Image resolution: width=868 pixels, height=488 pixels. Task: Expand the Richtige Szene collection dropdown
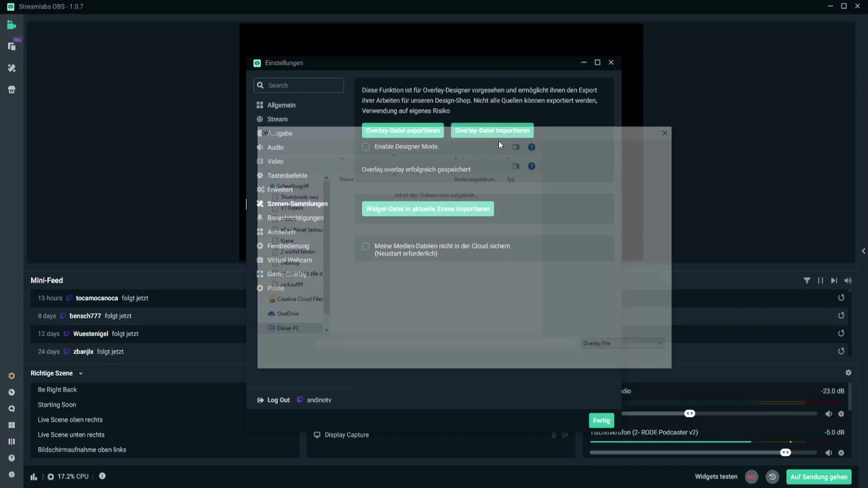pos(80,374)
